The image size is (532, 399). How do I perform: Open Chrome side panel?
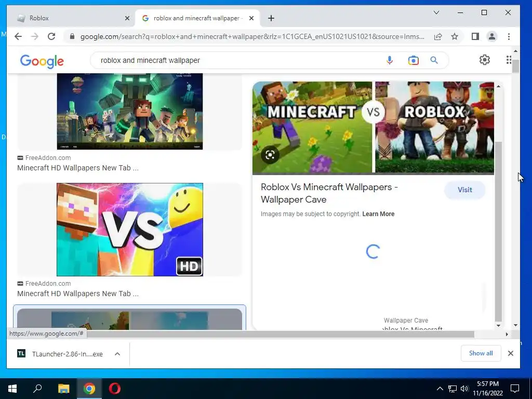475,36
